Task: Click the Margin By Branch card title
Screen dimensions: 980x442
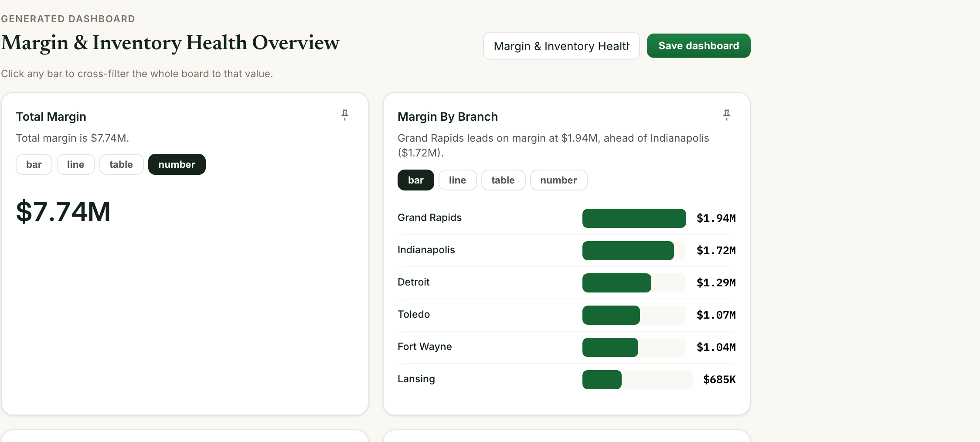Action: pos(448,117)
